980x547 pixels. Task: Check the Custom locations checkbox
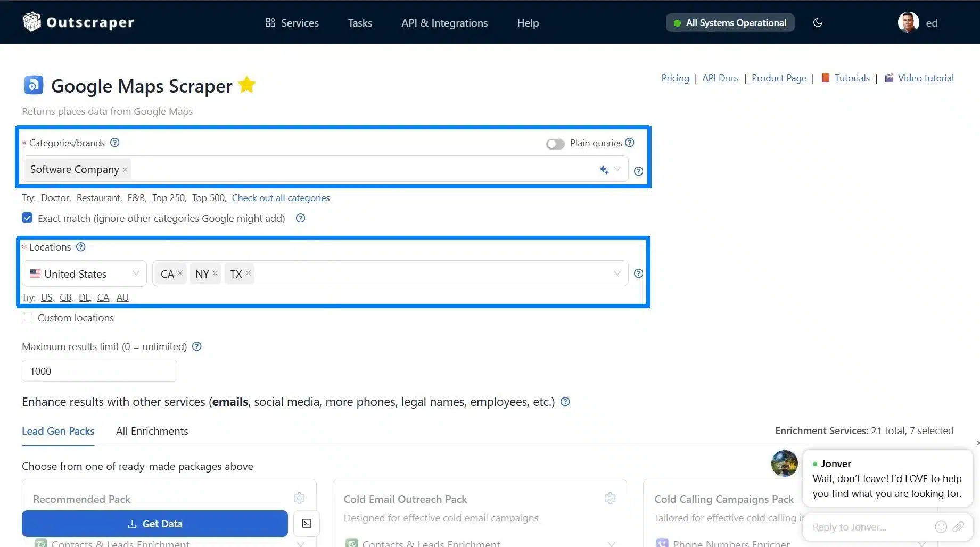[27, 318]
